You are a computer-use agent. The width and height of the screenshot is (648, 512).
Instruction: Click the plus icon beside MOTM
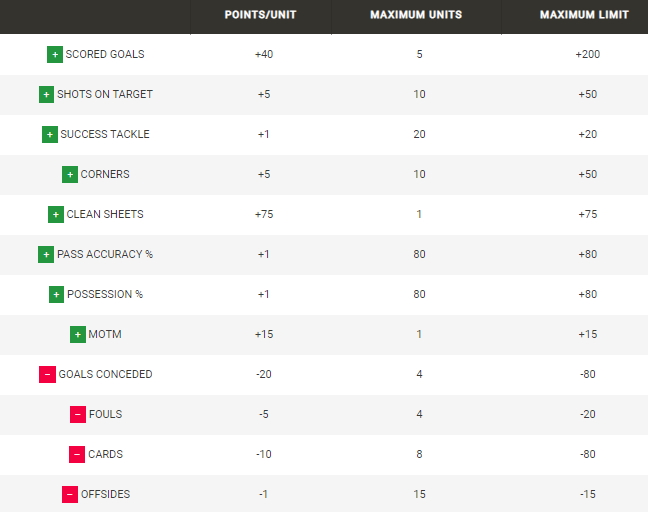coord(78,334)
